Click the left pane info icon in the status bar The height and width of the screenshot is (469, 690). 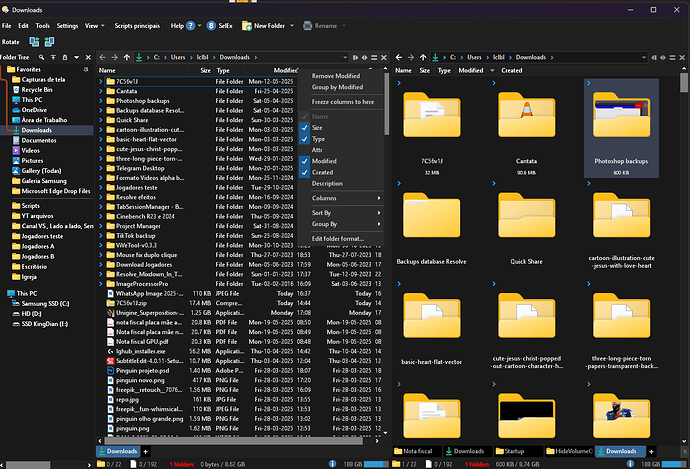(333, 464)
